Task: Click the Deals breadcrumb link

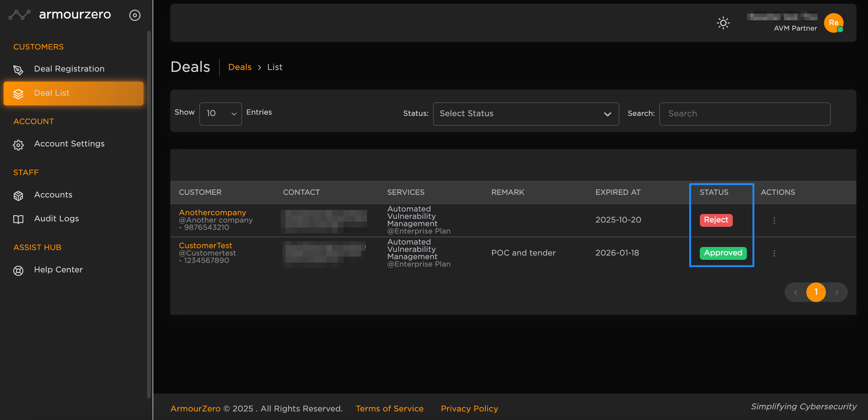Action: click(240, 67)
